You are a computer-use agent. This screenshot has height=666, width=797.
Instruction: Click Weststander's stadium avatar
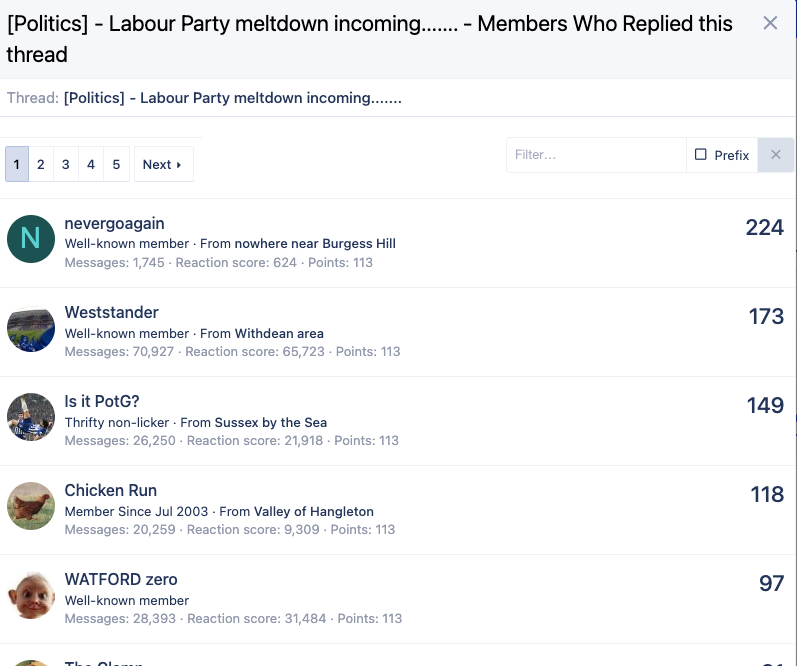pyautogui.click(x=31, y=328)
